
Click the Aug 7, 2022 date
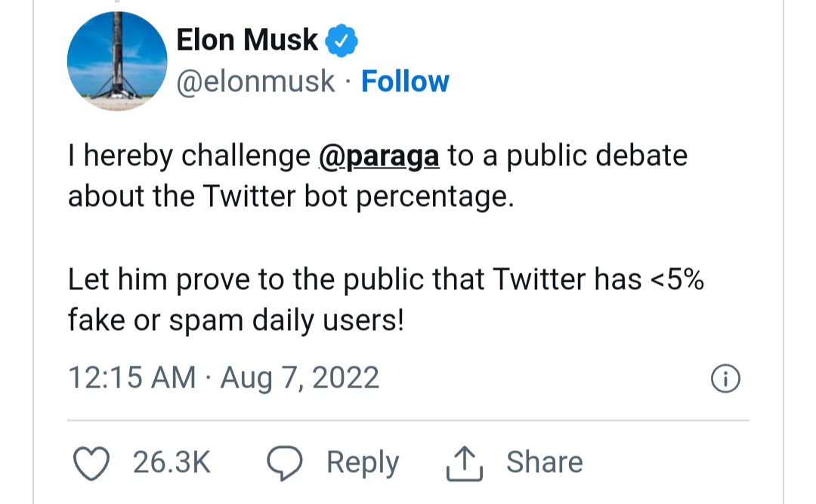(299, 378)
